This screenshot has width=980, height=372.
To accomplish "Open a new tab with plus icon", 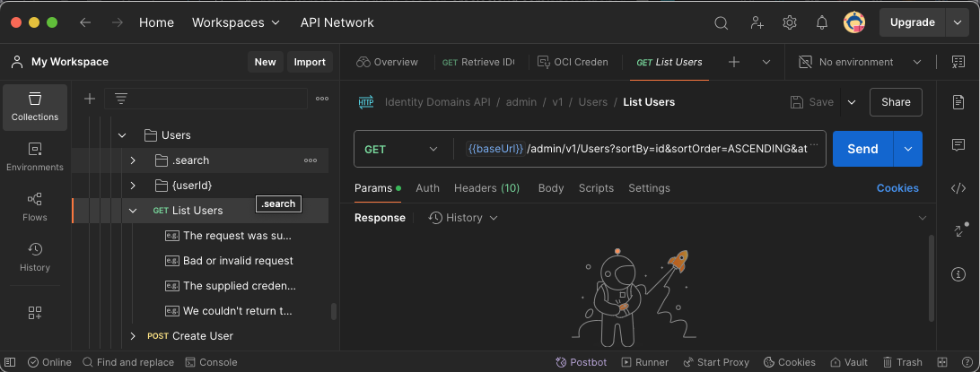I will (734, 62).
